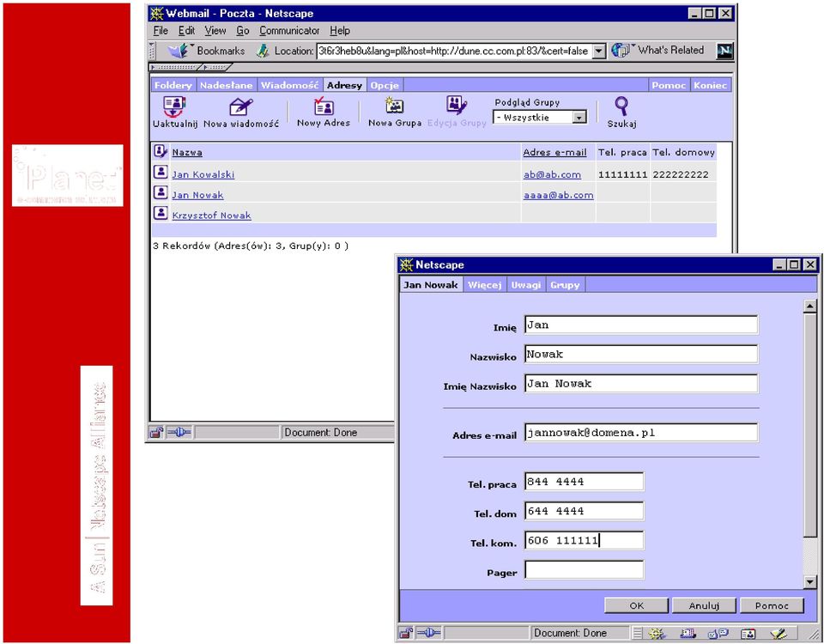Click the Netscape N logo icon
Screen dimensions: 824x644
click(724, 51)
